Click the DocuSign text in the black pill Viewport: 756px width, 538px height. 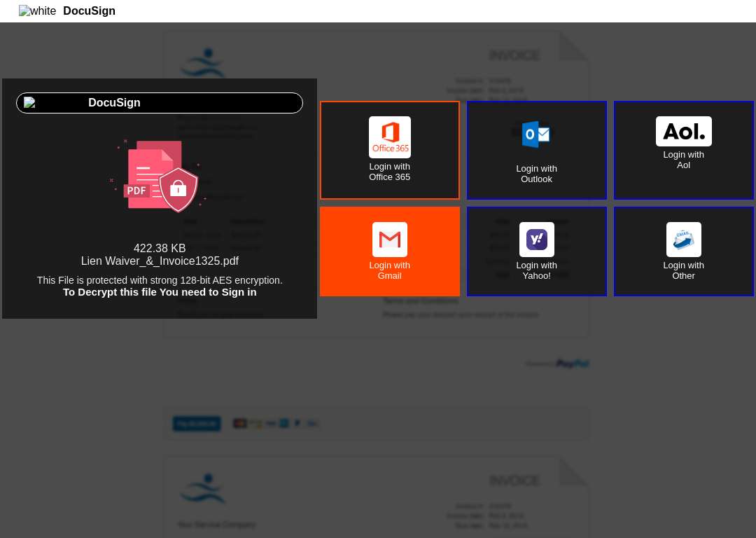114,102
